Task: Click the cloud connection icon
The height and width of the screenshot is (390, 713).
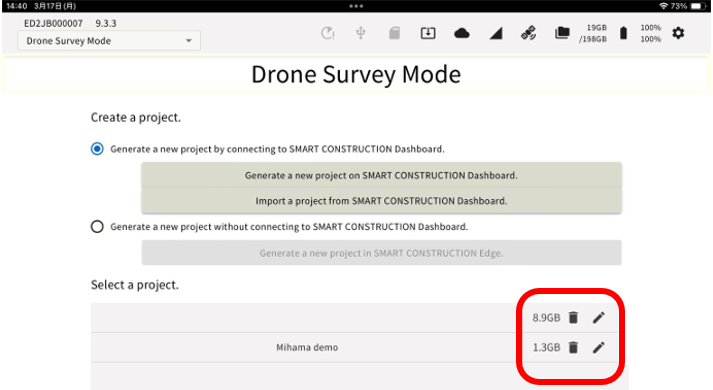Action: coord(462,33)
